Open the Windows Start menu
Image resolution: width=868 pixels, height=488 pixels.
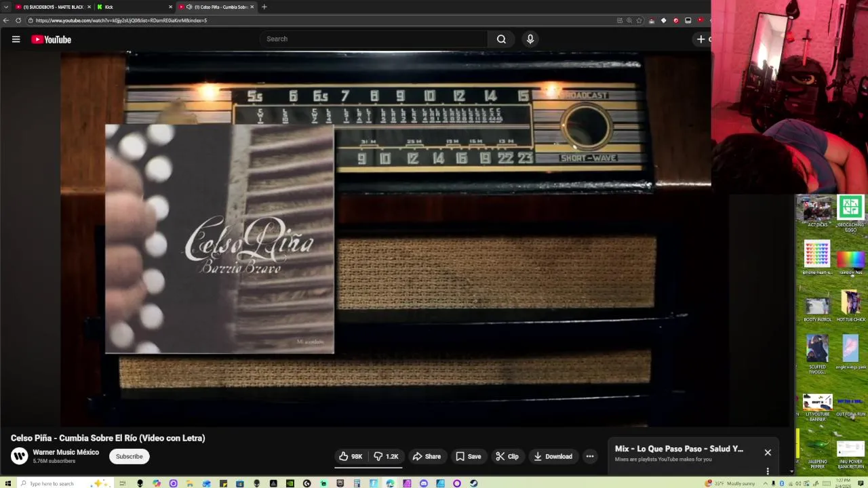coord(5,483)
